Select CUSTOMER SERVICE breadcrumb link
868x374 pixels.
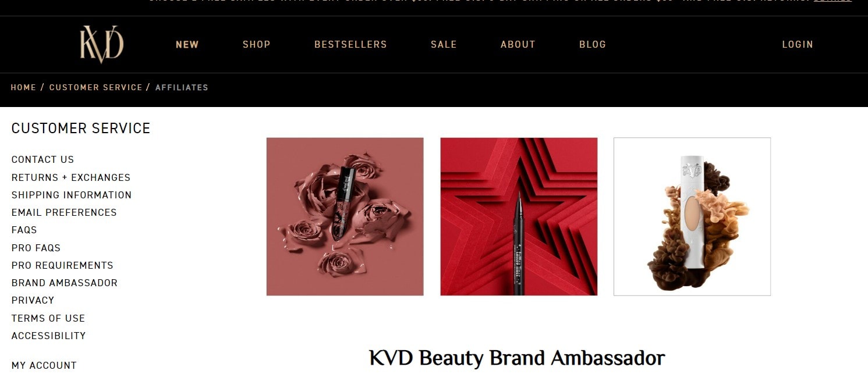(x=96, y=87)
